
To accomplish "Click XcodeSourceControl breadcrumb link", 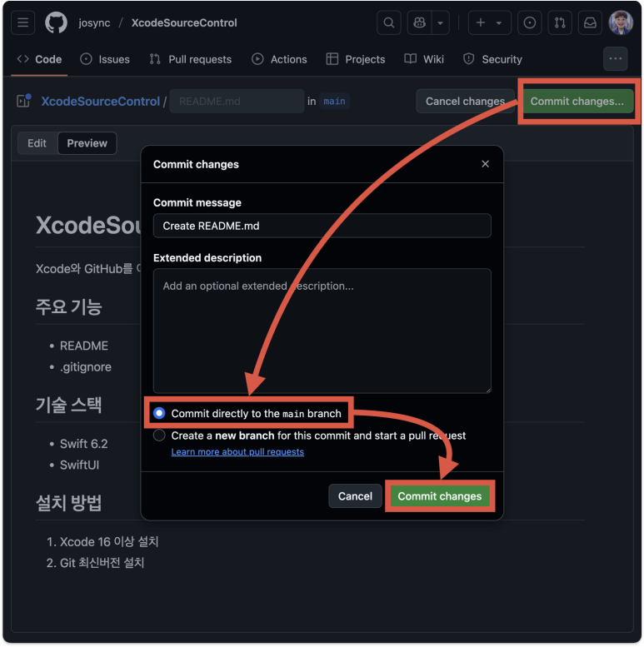I will coord(100,102).
